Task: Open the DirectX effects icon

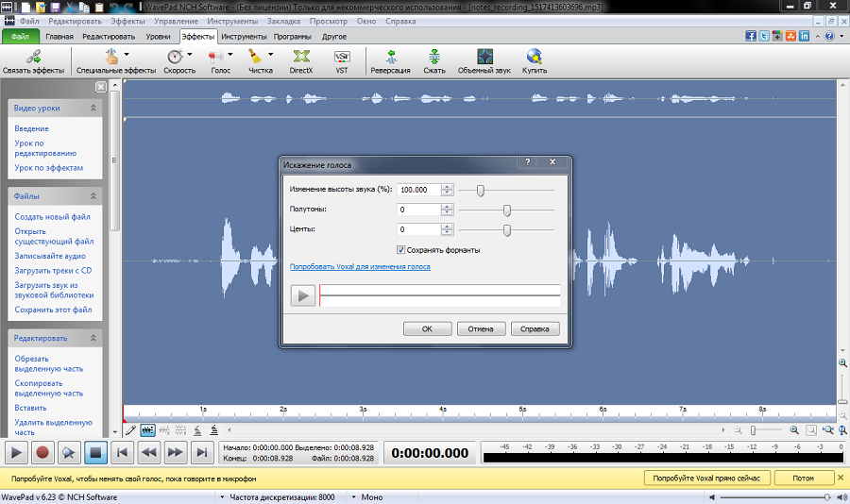Action: (301, 57)
